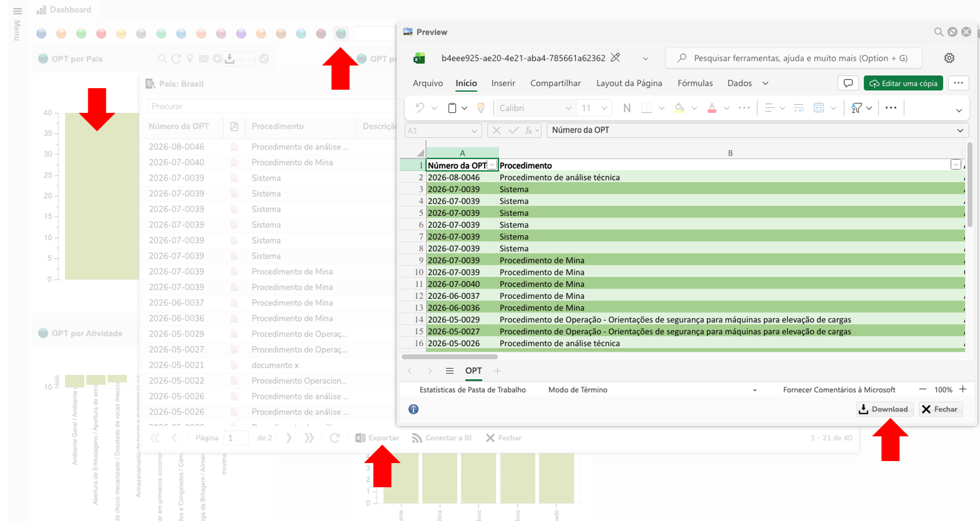Click the fx insert function icon
Screen dimensions: 980x521
click(x=529, y=131)
